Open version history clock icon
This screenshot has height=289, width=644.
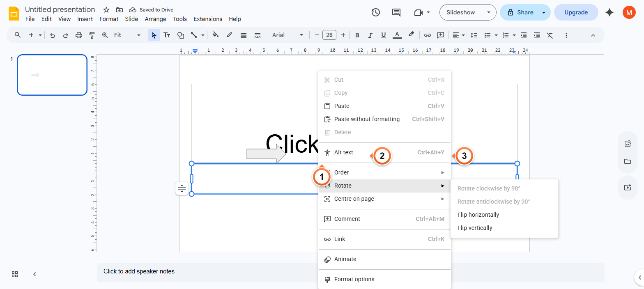point(376,12)
